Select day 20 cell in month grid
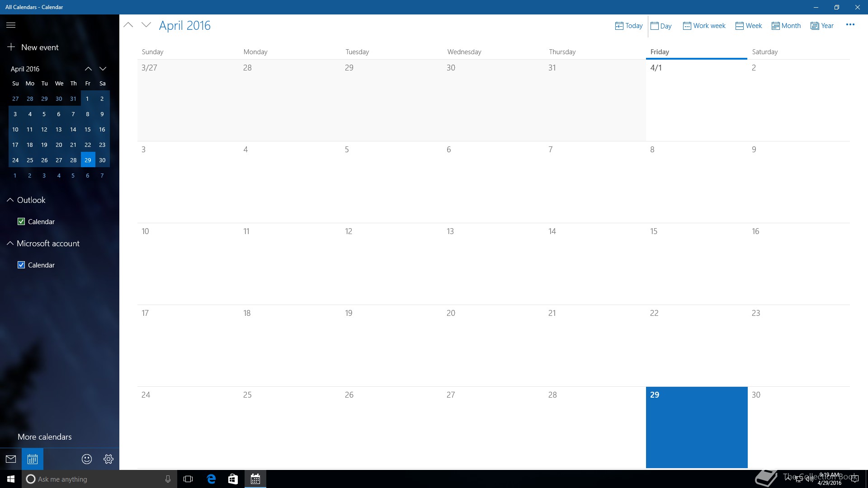Screen dimensions: 868x488 [x=493, y=346]
